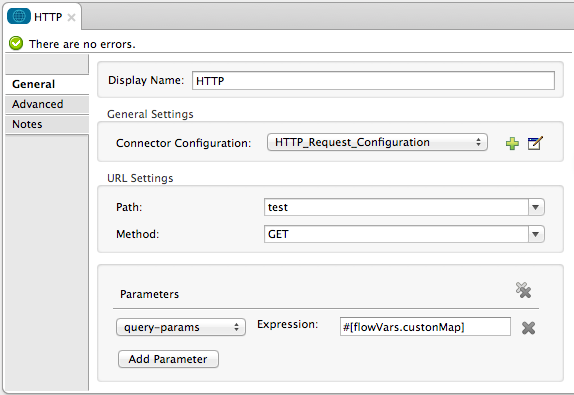Image resolution: width=574 pixels, height=395 pixels.
Task: Click the 'Connector Configuration:' label
Action: (x=183, y=143)
